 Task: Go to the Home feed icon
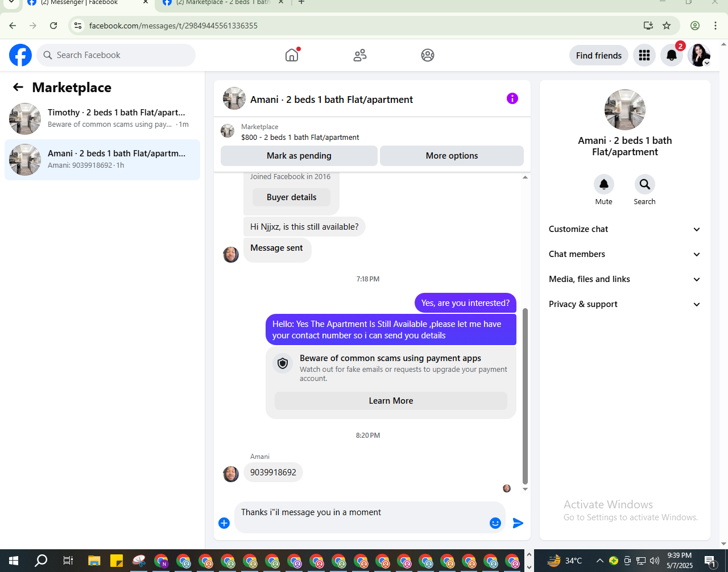pyautogui.click(x=292, y=55)
